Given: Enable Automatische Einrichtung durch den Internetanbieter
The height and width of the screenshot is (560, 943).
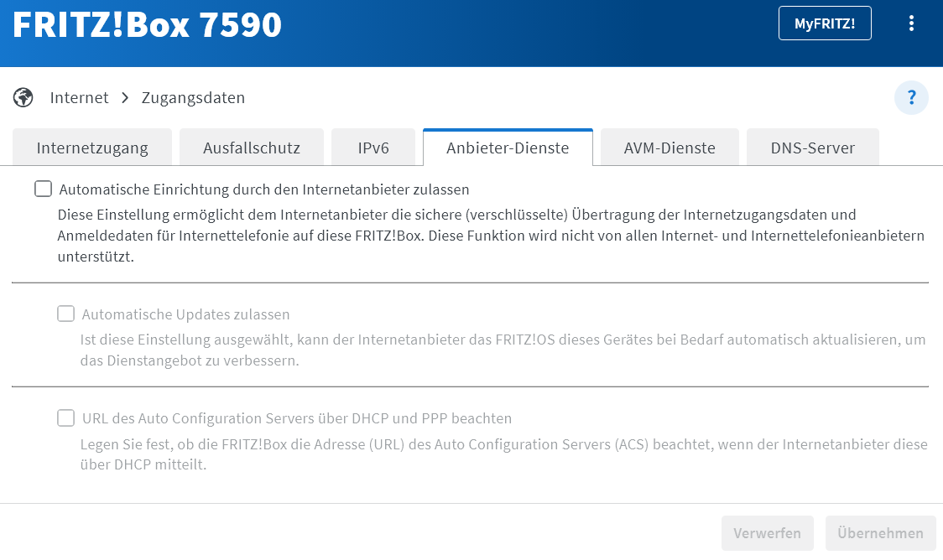Looking at the screenshot, I should coord(44,189).
